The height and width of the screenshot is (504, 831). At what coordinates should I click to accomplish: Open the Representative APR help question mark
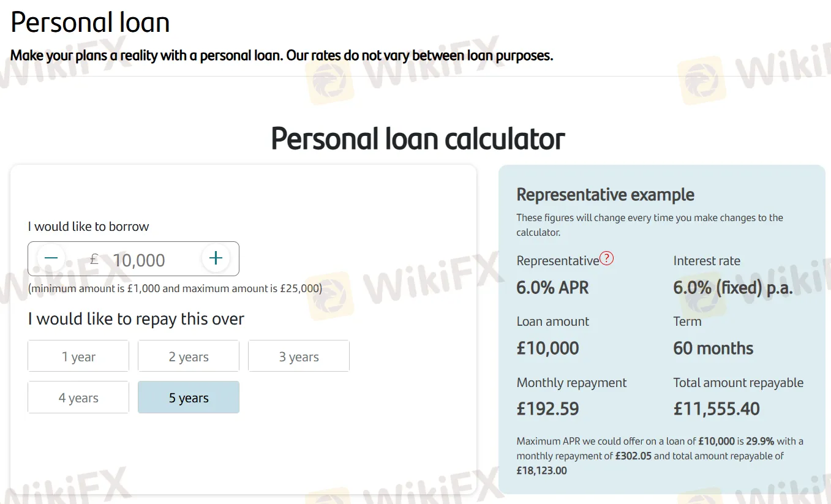pyautogui.click(x=606, y=258)
